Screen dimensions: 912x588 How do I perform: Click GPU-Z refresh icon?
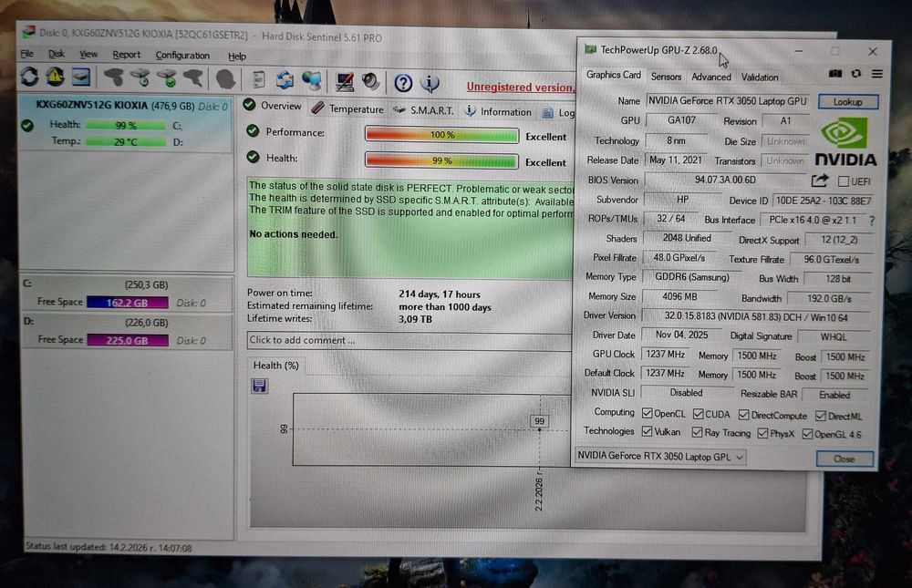pyautogui.click(x=856, y=74)
